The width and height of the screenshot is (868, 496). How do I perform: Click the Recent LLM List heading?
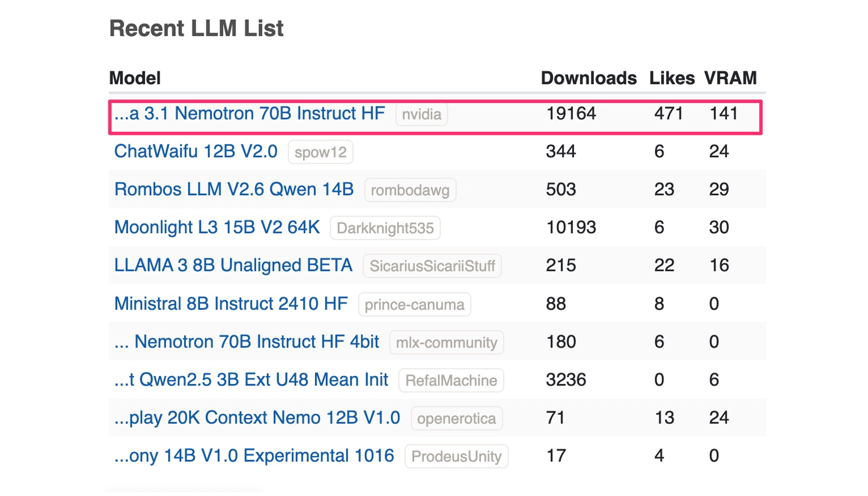[196, 28]
